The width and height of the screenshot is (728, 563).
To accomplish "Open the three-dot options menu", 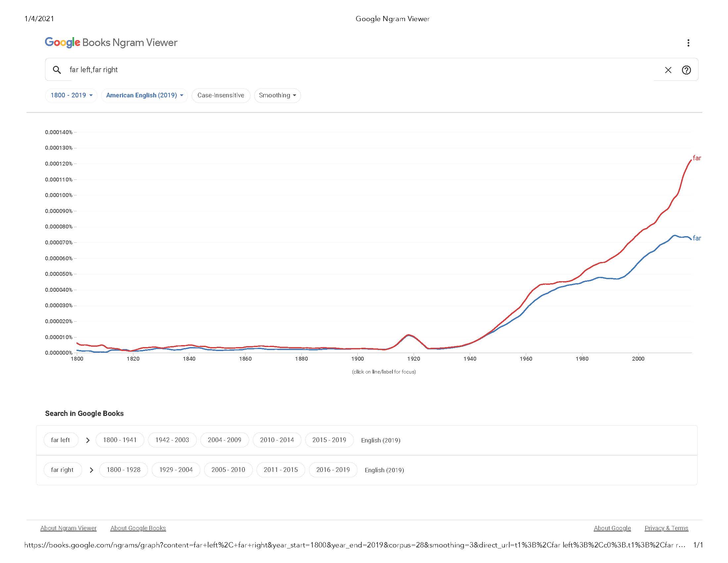I will coord(688,43).
